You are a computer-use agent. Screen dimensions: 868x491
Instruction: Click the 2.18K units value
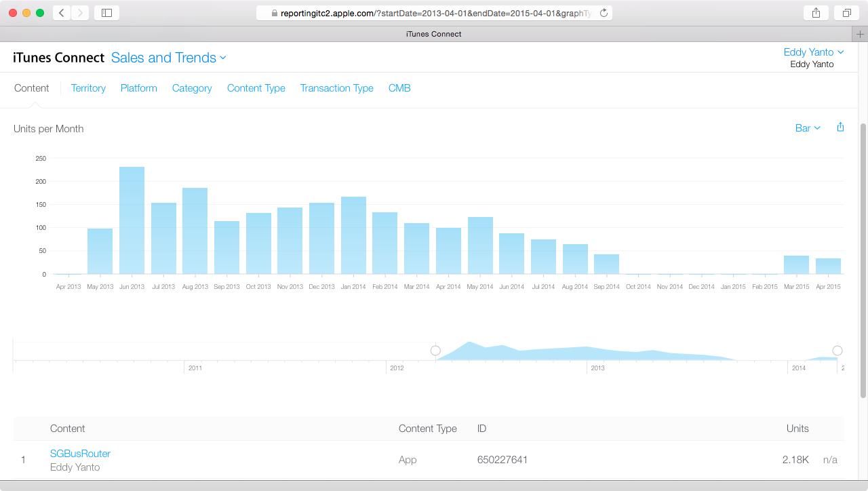(795, 460)
